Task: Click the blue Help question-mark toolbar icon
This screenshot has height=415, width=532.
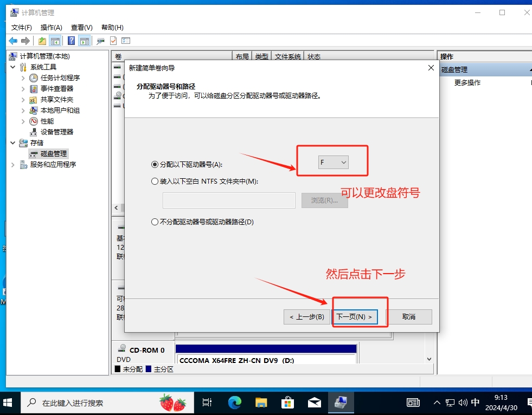Action: point(71,41)
